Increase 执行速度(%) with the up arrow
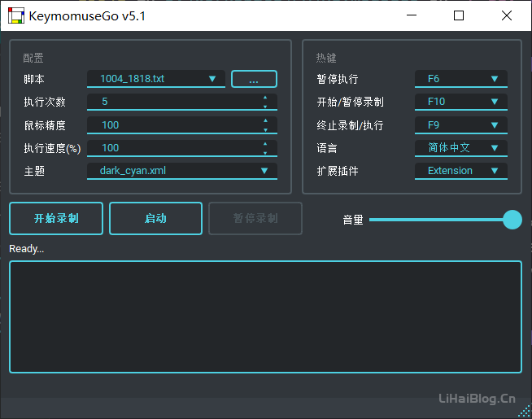The image size is (532, 419). tap(265, 144)
